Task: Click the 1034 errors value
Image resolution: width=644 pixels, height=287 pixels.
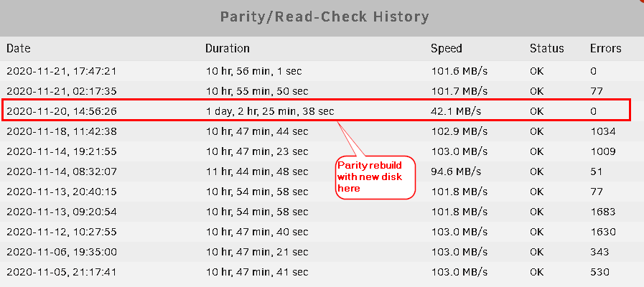Action: click(x=603, y=131)
